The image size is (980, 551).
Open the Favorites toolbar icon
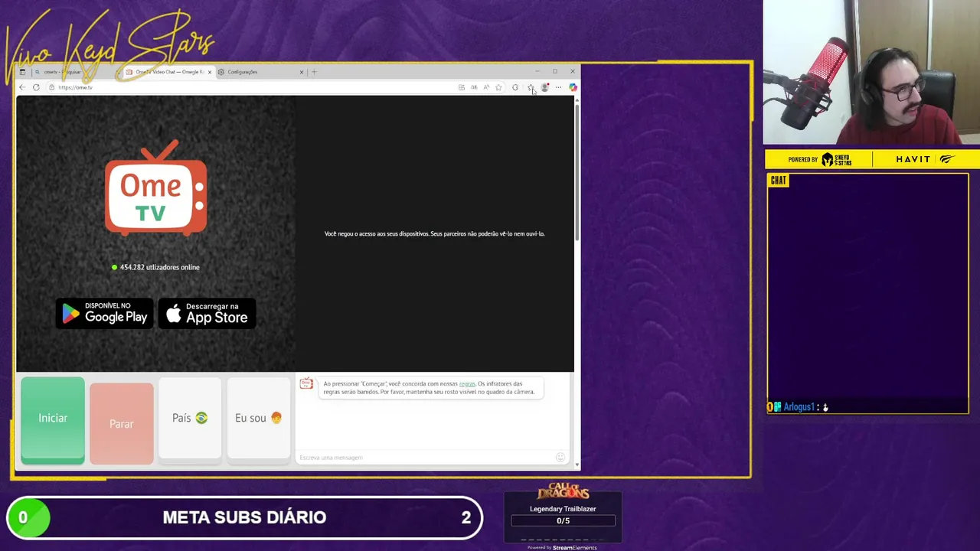pos(530,87)
